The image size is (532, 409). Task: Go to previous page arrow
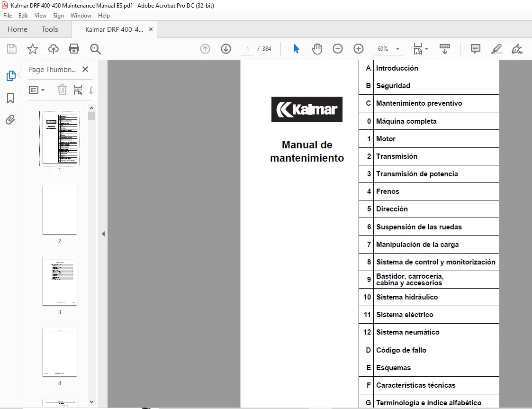click(x=205, y=49)
